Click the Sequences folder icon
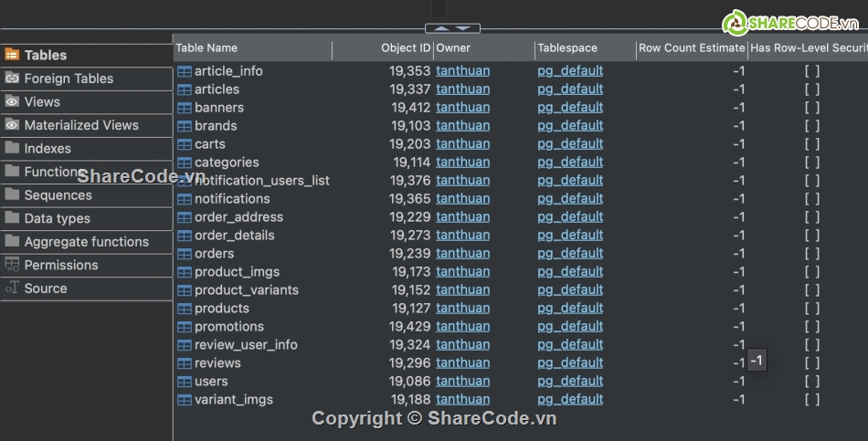Screen dimensions: 868x441 (x=12, y=194)
